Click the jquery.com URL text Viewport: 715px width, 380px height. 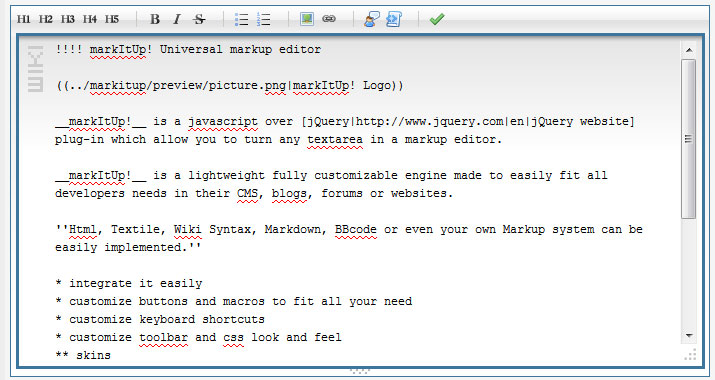tap(430, 121)
